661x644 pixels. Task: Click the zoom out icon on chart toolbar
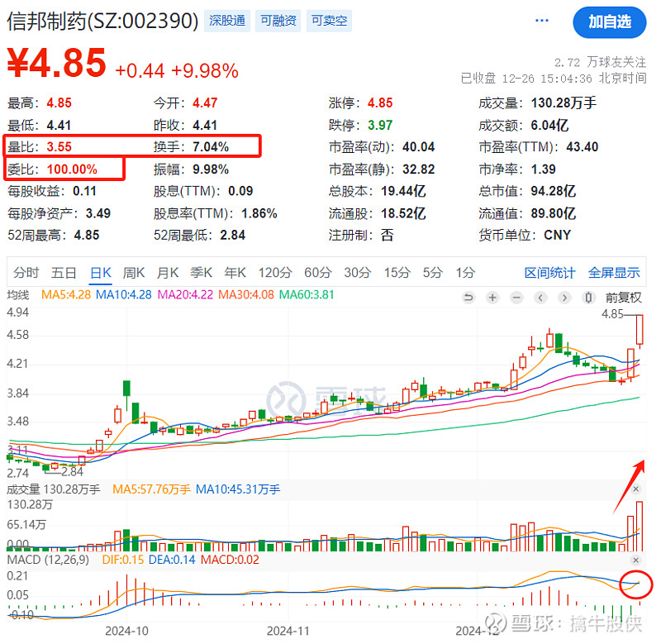(516, 297)
